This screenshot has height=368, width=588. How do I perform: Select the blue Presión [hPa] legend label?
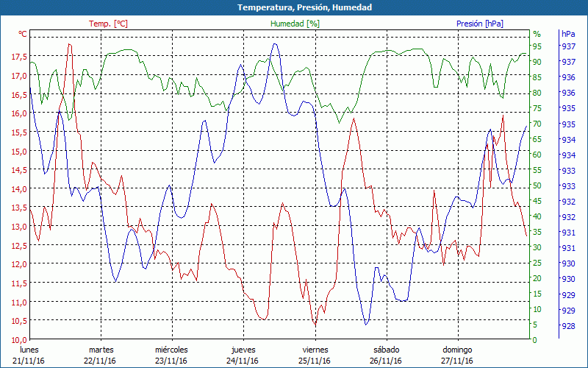coord(479,24)
